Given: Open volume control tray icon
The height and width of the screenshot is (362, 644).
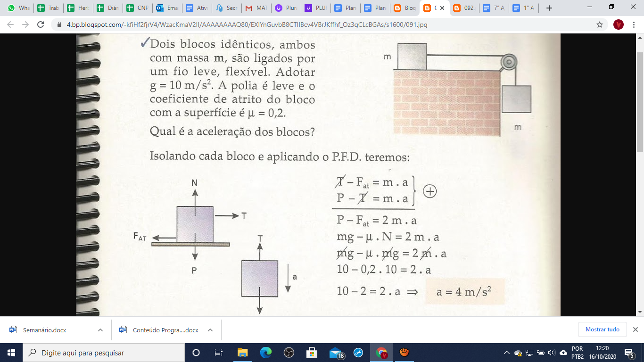Looking at the screenshot, I should (551, 353).
